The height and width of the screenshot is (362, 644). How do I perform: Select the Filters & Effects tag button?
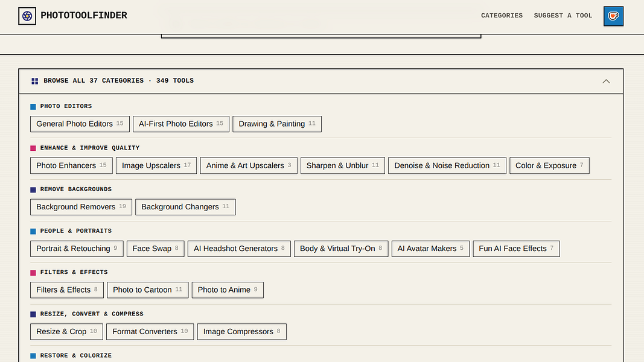point(67,290)
